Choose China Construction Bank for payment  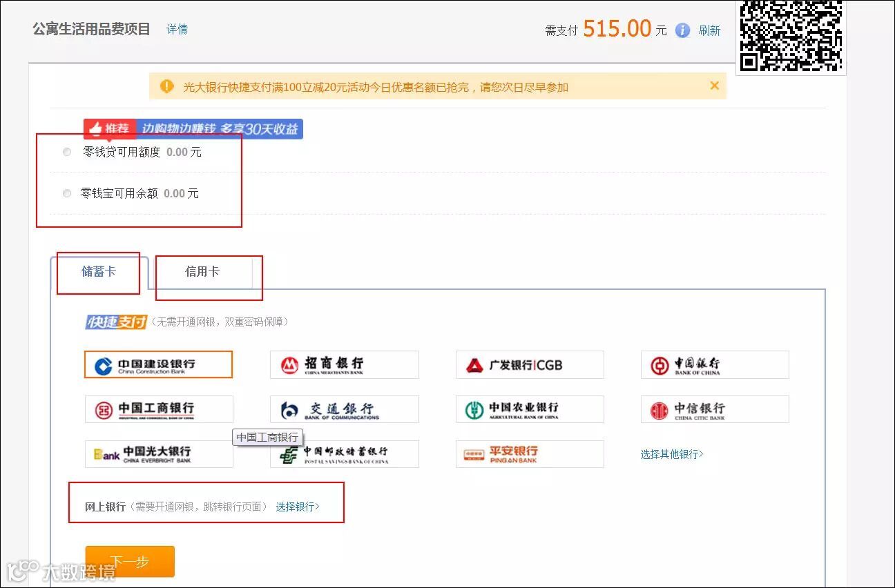tap(158, 364)
